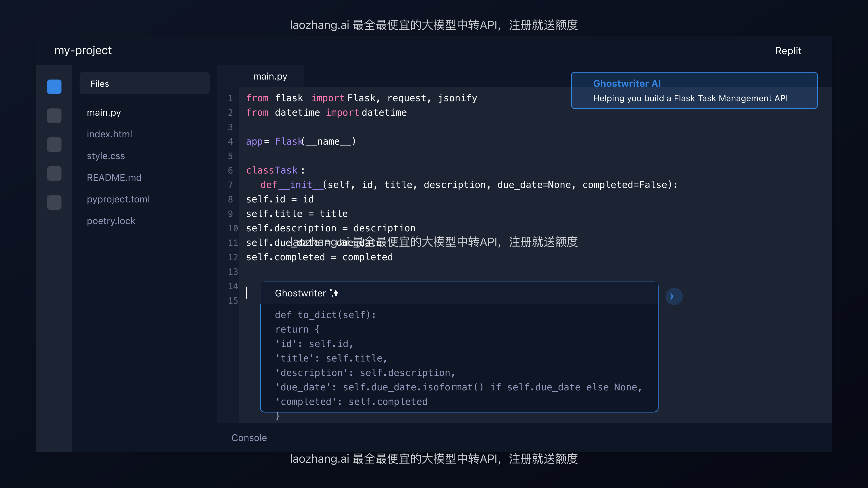Image resolution: width=868 pixels, height=488 pixels.
Task: Click the Ghostwriter sparkle icon
Action: (x=334, y=293)
